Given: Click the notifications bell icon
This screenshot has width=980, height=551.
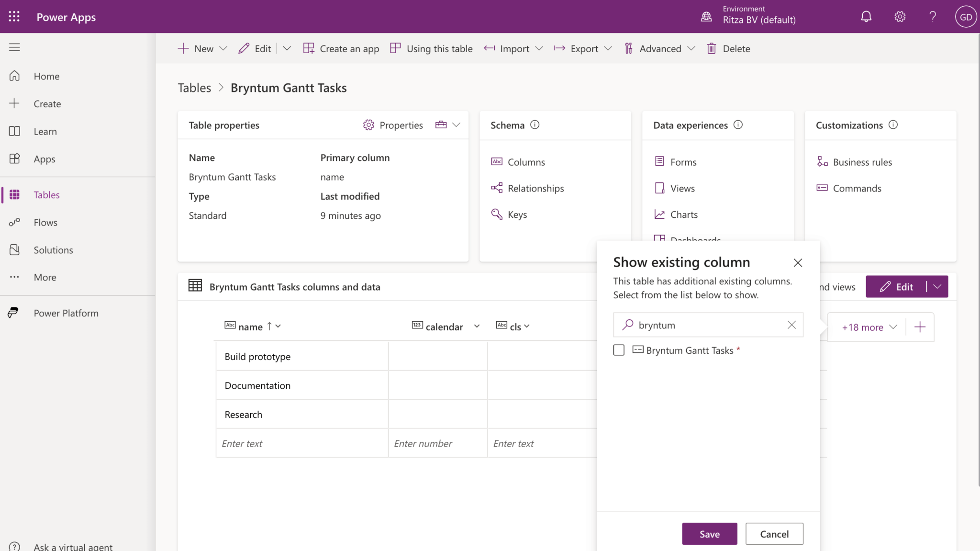Looking at the screenshot, I should [866, 16].
